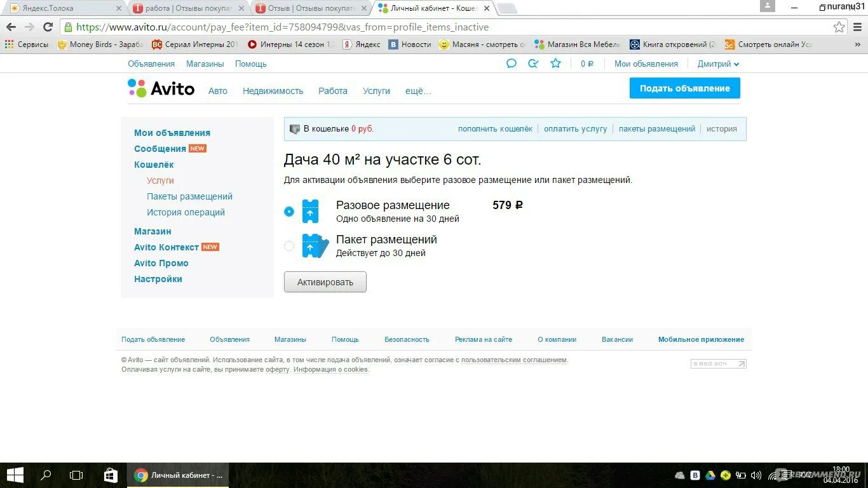Image resolution: width=868 pixels, height=488 pixels.
Task: Click the 'Активировать' button
Action: point(325,282)
